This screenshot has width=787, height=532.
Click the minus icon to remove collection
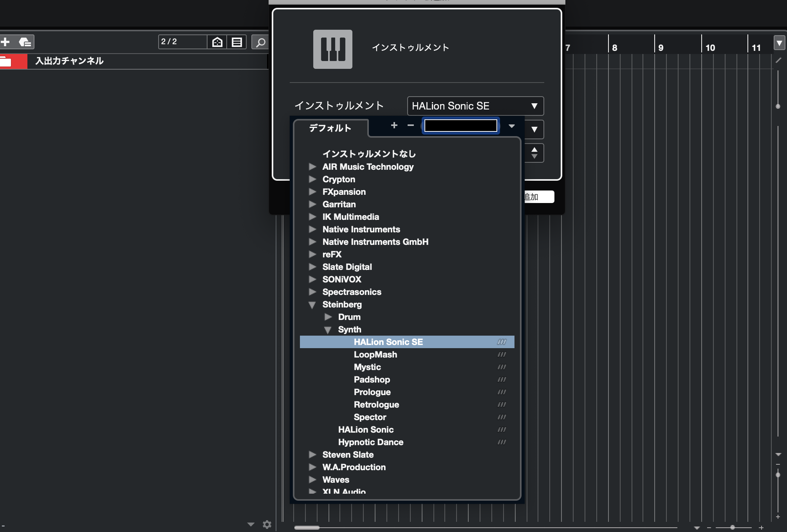click(x=410, y=125)
